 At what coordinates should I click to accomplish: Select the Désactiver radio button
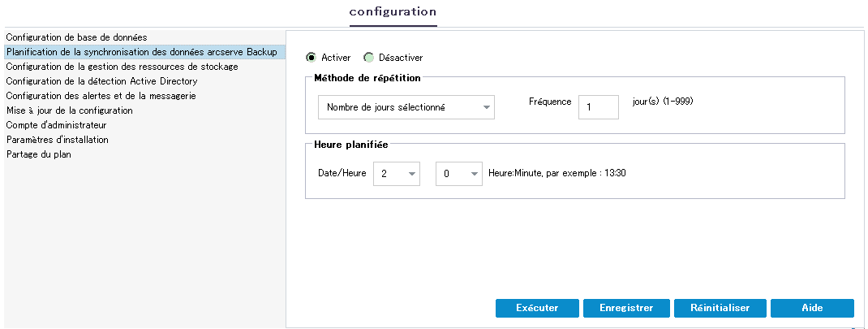click(x=369, y=58)
